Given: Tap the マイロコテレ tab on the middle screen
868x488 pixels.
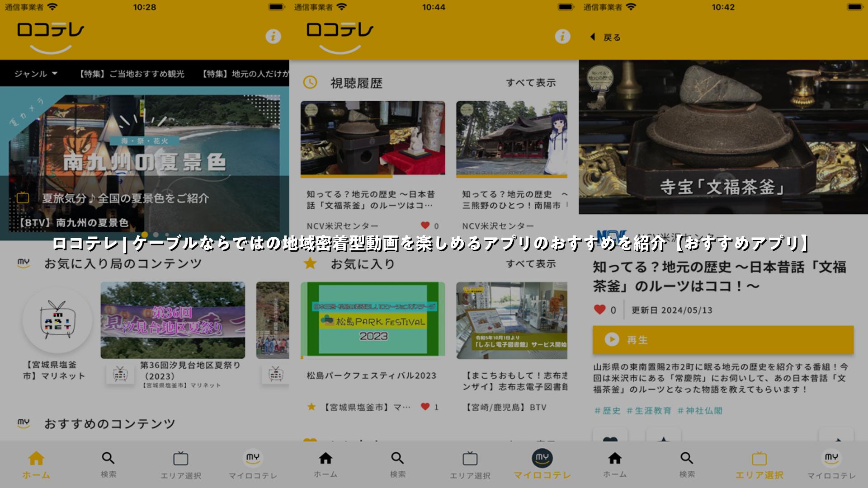Looking at the screenshot, I should 542,465.
